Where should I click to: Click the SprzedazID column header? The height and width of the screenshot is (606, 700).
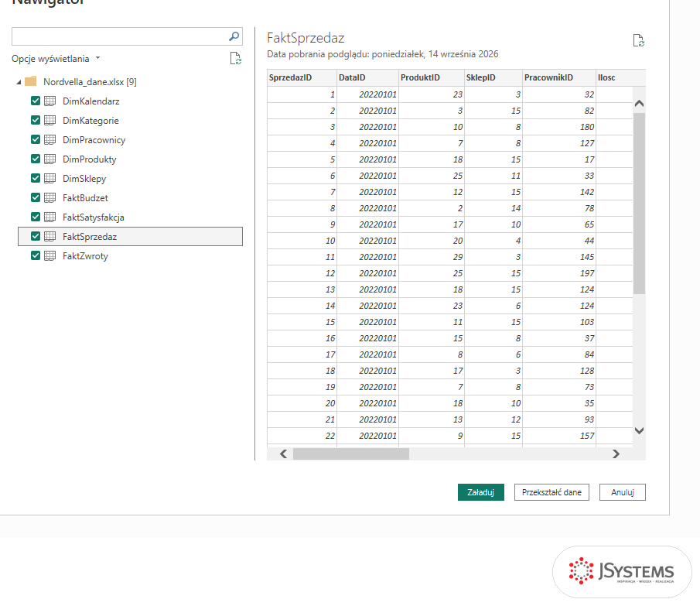302,77
